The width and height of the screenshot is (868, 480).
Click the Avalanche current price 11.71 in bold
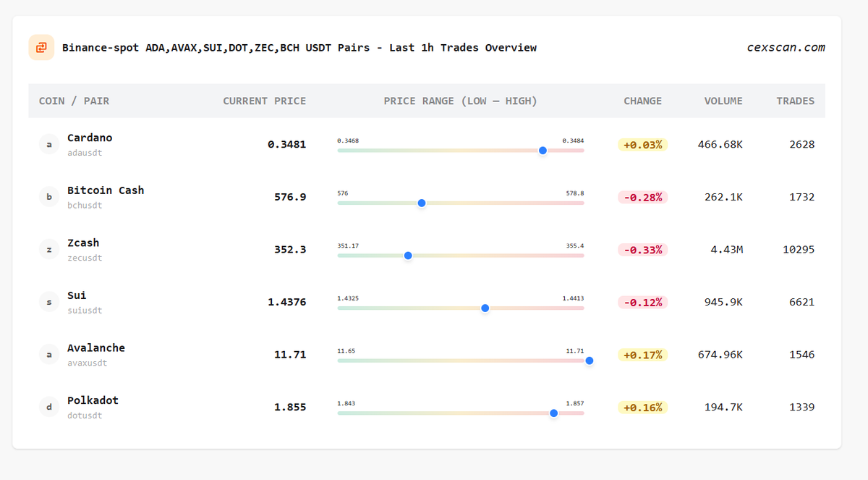tap(290, 355)
